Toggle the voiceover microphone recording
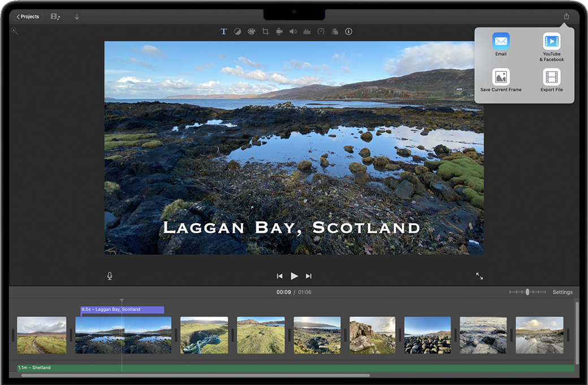 (x=110, y=276)
